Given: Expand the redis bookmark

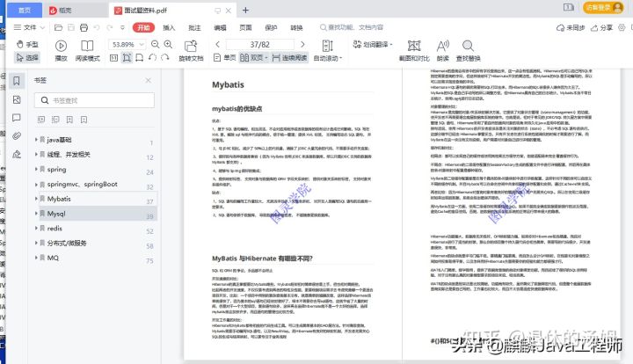Looking at the screenshot, I should pos(36,228).
